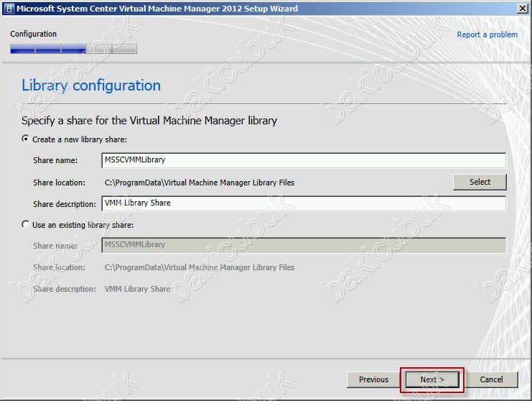Select Create a new library share option
Image resolution: width=532 pixels, height=401 pixels.
point(25,139)
